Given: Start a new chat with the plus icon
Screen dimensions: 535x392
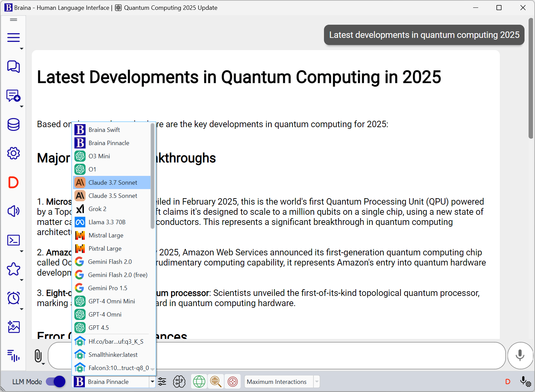Looking at the screenshot, I should [14, 96].
